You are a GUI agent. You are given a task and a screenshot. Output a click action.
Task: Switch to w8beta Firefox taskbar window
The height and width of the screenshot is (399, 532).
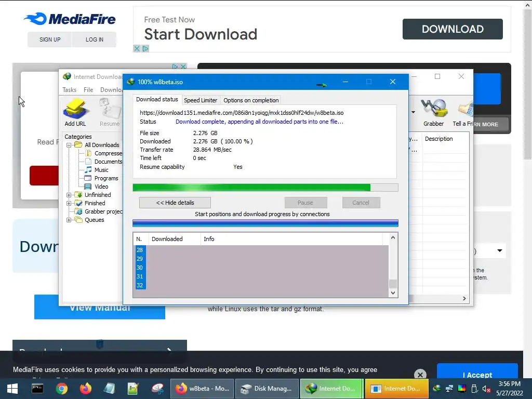202,389
